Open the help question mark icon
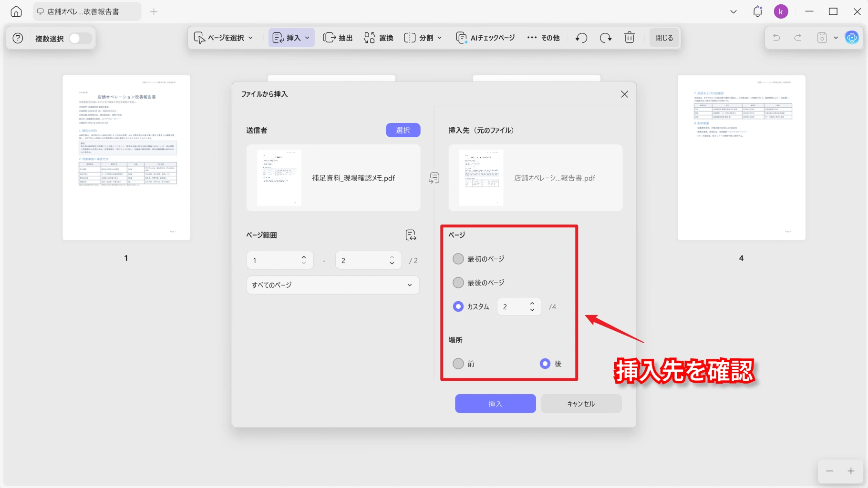Screen dimensions: 868x488 click(x=18, y=38)
